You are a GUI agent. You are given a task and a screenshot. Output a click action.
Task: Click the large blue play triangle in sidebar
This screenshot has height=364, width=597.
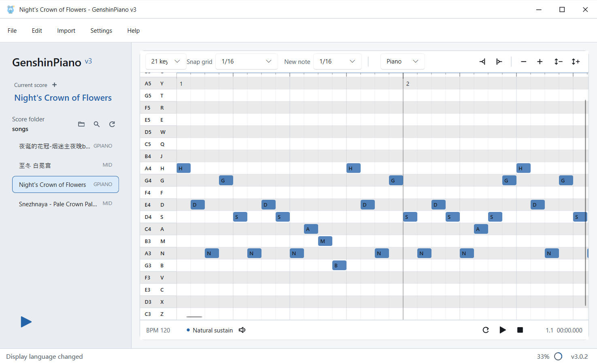pos(26,322)
